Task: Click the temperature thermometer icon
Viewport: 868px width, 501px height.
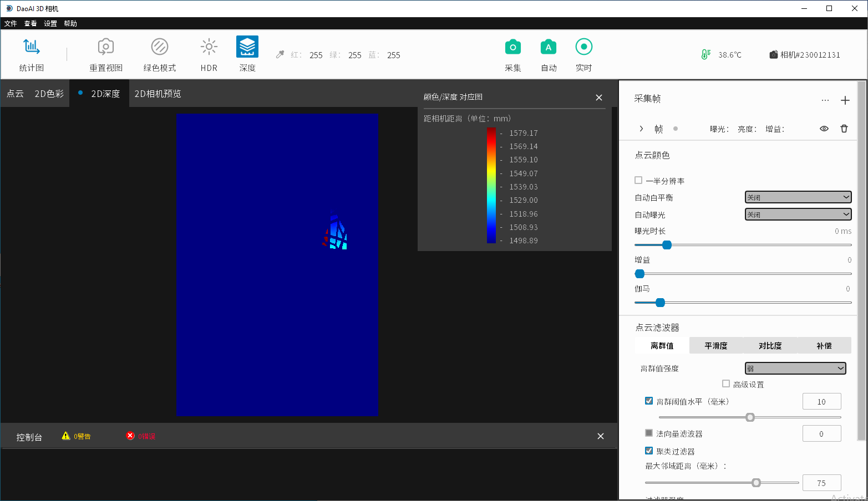Action: 705,54
